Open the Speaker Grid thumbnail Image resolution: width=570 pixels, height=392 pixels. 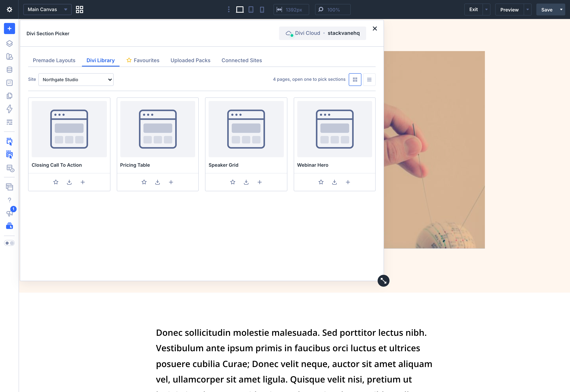pyautogui.click(x=246, y=129)
